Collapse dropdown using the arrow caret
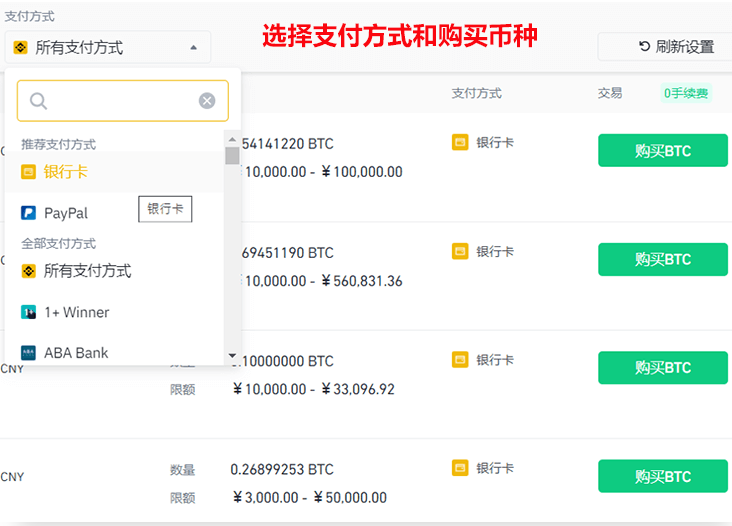732x526 pixels. 193,47
